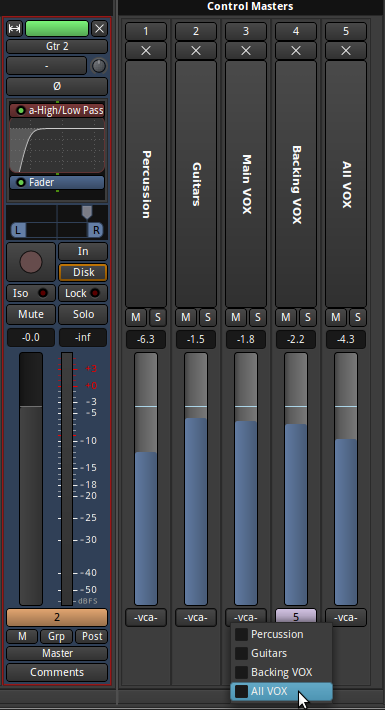Image resolution: width=385 pixels, height=710 pixels.
Task: Open the Percussion -vca- assignment button
Action: pos(146,618)
